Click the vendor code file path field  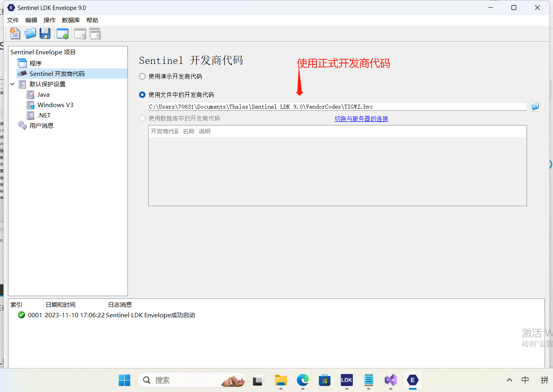point(337,107)
